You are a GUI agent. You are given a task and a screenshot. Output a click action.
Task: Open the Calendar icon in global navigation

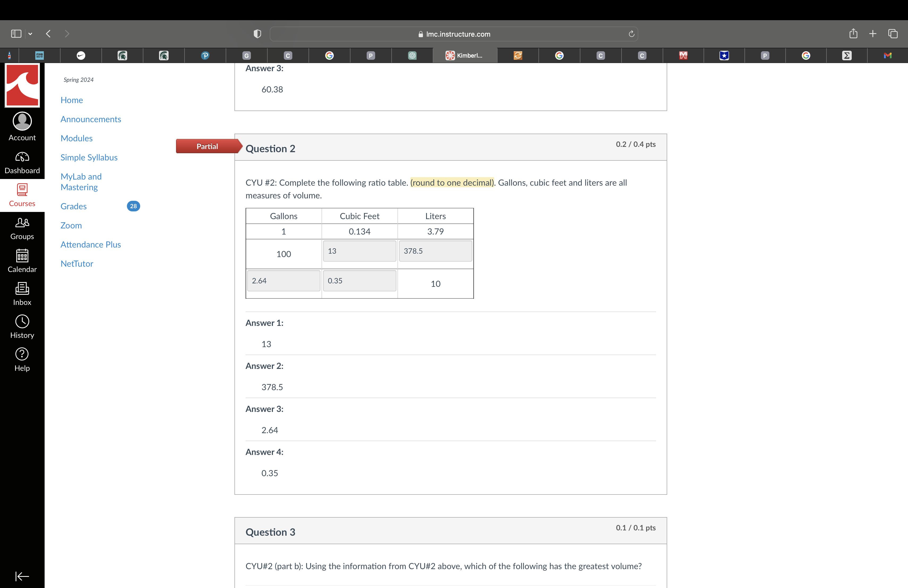click(22, 256)
